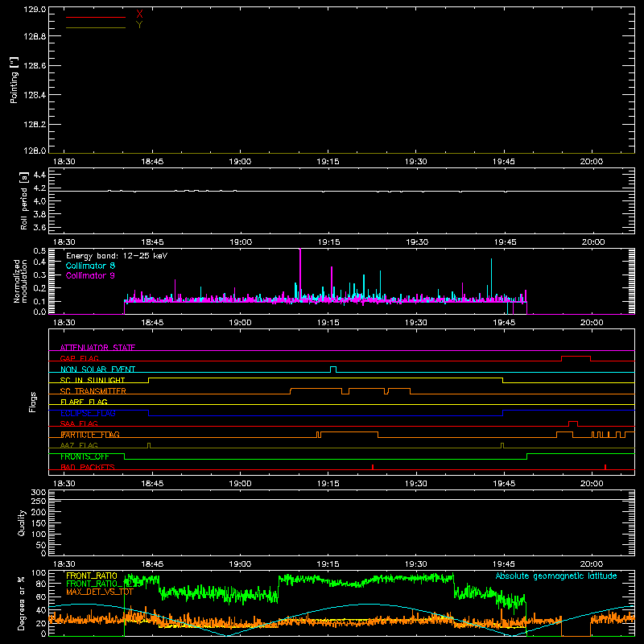The width and height of the screenshot is (644, 644).
Task: Click the FLARE_FLAG label
Action: click(84, 402)
